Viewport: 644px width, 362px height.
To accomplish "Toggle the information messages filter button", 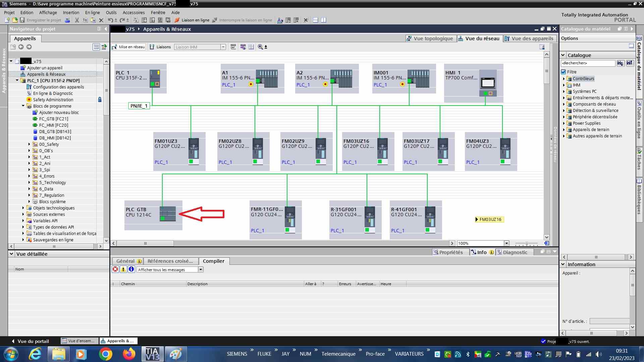I will 131,269.
